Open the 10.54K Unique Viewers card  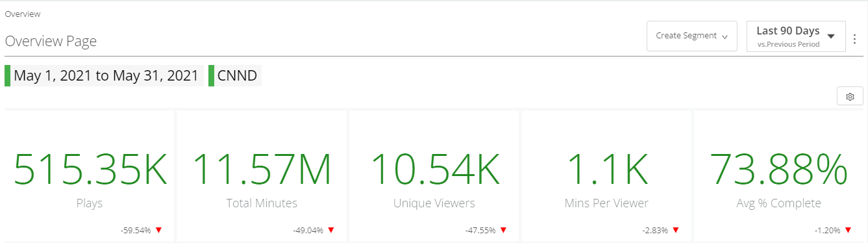[x=434, y=175]
